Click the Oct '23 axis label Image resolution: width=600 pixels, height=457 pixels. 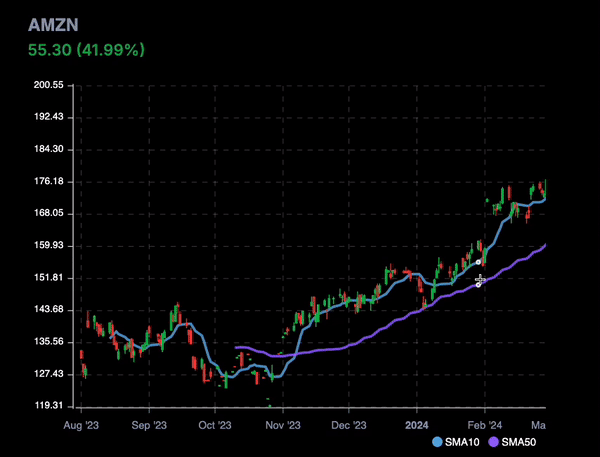point(215,425)
